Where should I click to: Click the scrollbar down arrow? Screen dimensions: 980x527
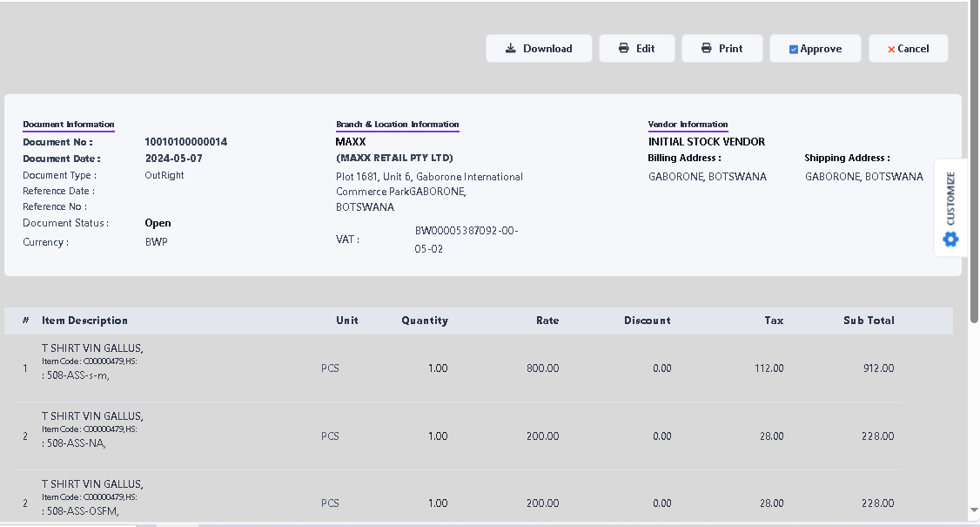[974, 510]
